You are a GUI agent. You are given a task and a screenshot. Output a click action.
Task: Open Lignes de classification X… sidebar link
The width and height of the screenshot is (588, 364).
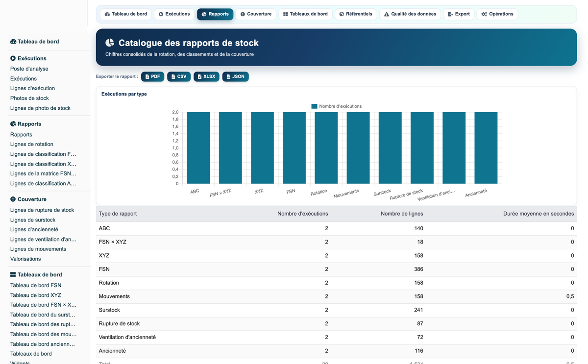(43, 164)
